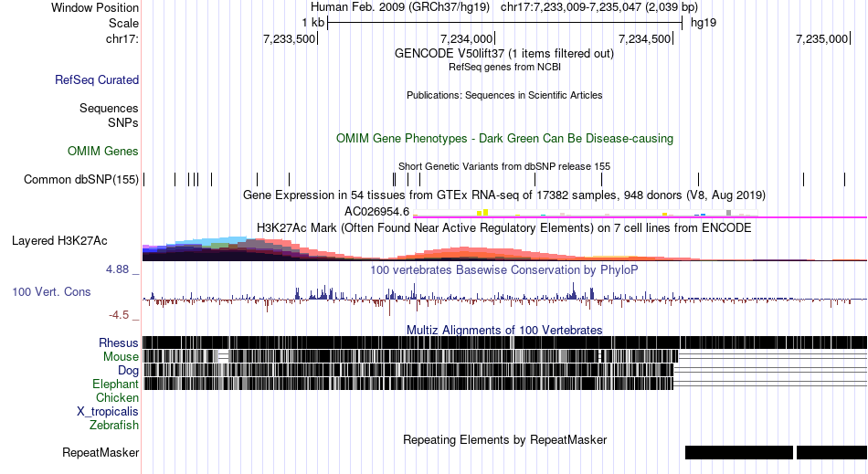Click the GENCODE V50lift37 track title
Screen dimensions: 868x474
pos(503,54)
